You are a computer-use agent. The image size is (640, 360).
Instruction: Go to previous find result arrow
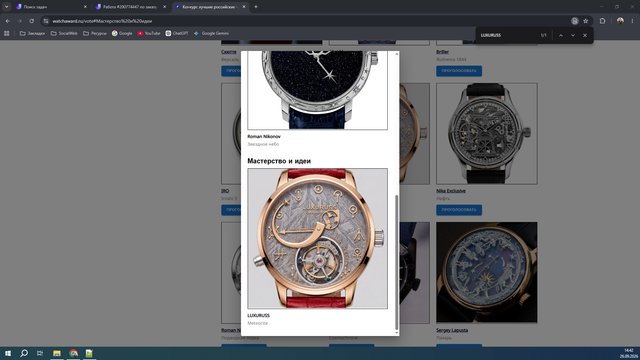point(561,36)
